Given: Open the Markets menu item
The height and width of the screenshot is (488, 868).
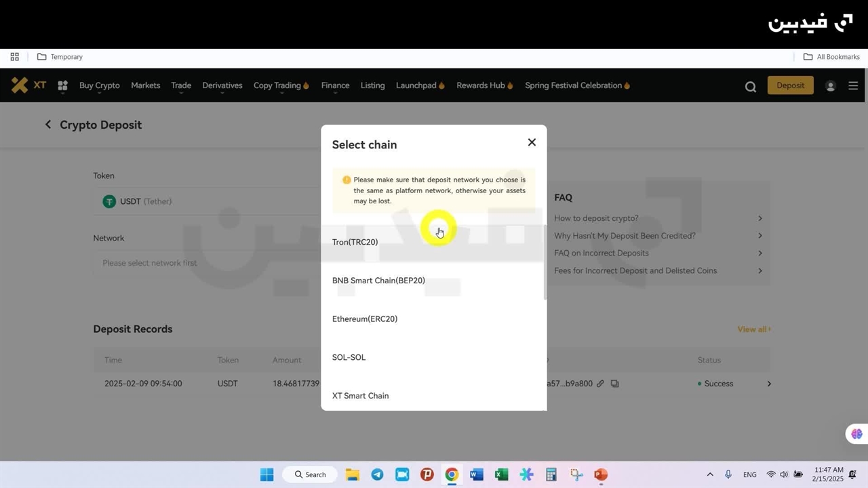Looking at the screenshot, I should click(145, 85).
